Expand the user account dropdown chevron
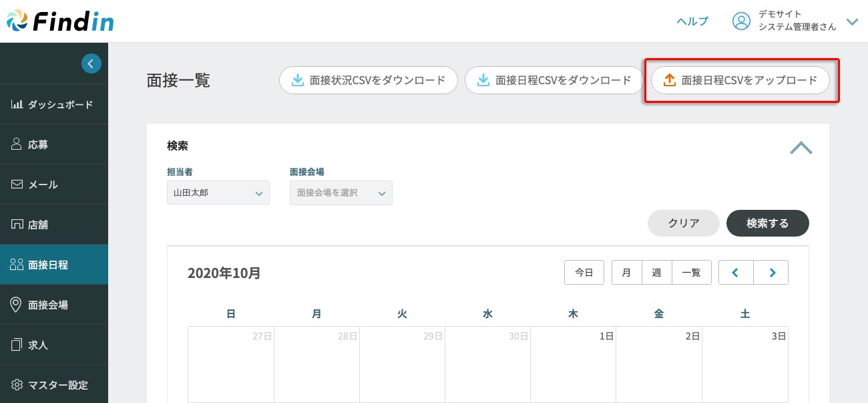Image resolution: width=868 pixels, height=403 pixels. [851, 21]
